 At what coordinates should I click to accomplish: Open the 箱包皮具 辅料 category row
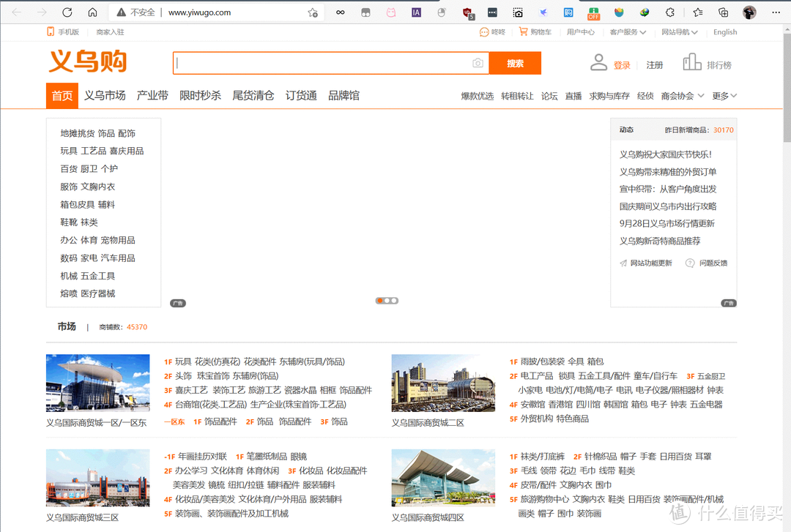88,204
